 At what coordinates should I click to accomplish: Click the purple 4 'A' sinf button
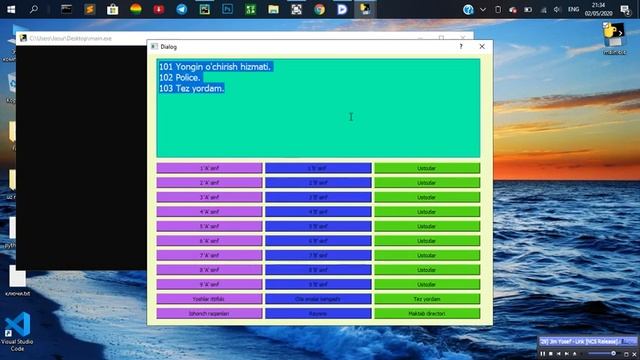point(209,212)
